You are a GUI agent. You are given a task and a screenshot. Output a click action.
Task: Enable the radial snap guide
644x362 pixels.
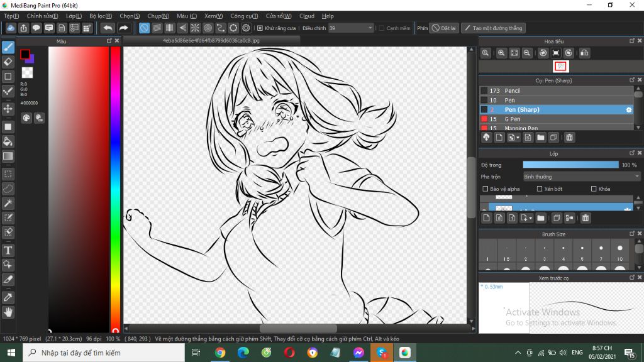(195, 28)
